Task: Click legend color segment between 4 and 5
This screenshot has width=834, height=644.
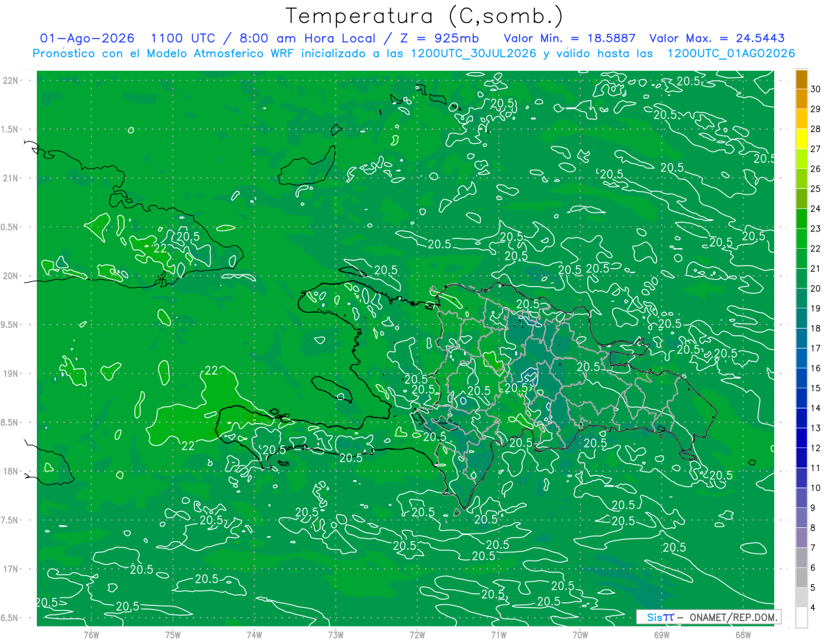Action: tap(801, 597)
